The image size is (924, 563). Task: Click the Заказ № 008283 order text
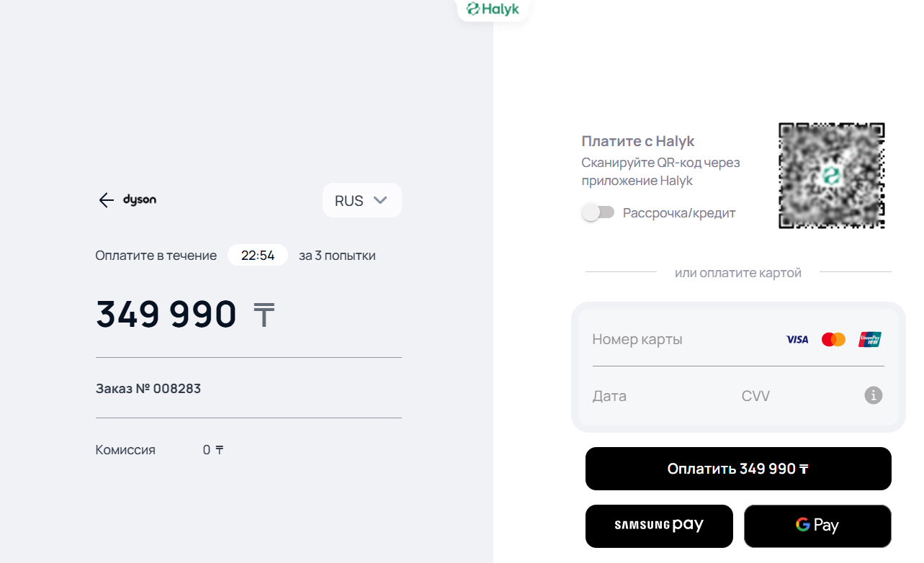(148, 389)
